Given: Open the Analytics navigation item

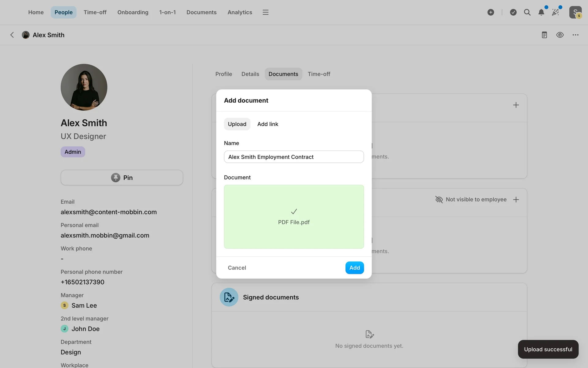Looking at the screenshot, I should (x=240, y=12).
